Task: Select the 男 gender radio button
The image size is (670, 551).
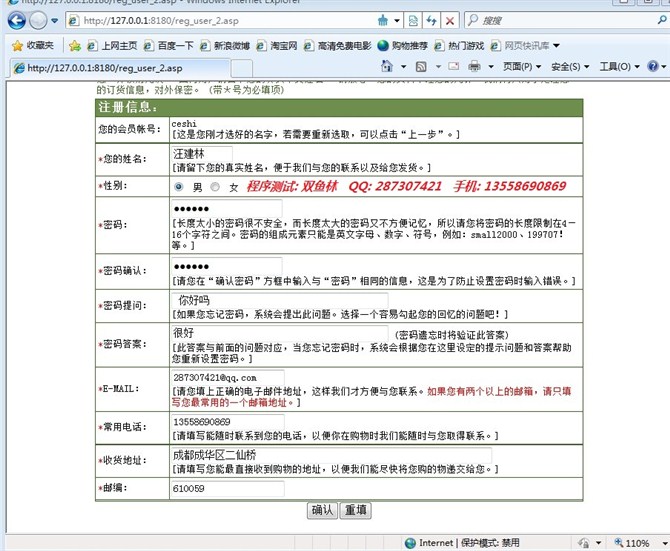Action: coord(179,187)
